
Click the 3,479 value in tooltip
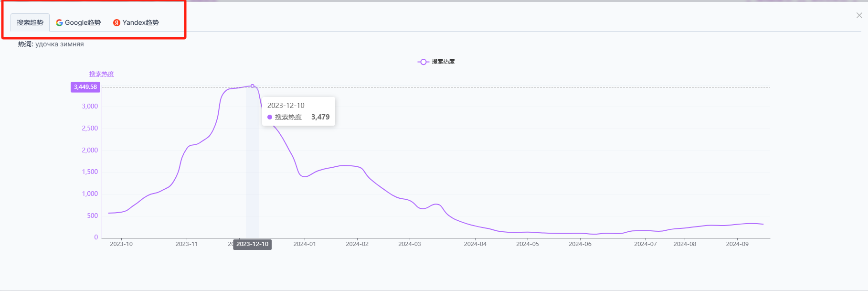pyautogui.click(x=320, y=117)
